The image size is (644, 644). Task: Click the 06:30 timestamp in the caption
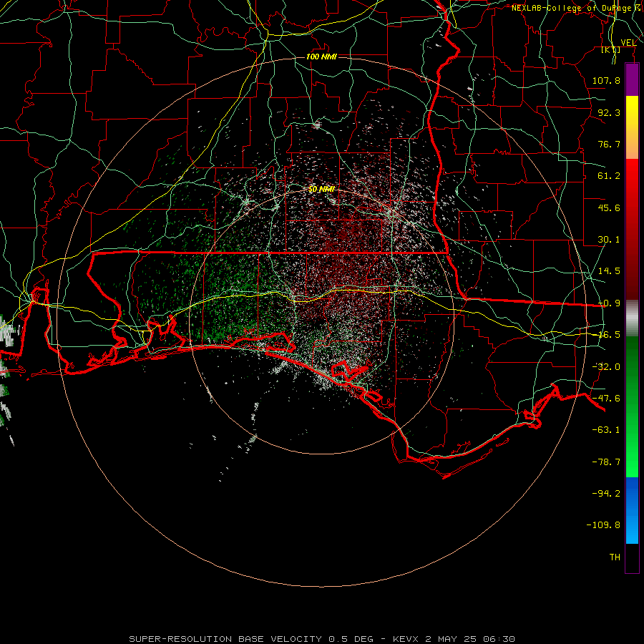[x=499, y=639]
